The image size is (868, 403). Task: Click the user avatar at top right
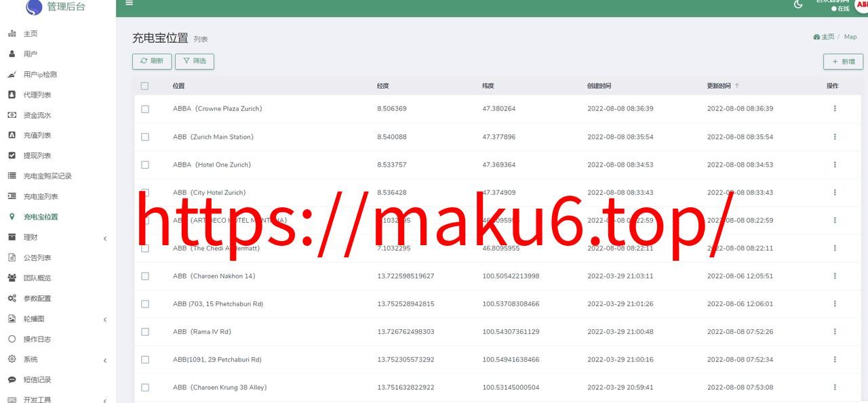click(x=861, y=5)
